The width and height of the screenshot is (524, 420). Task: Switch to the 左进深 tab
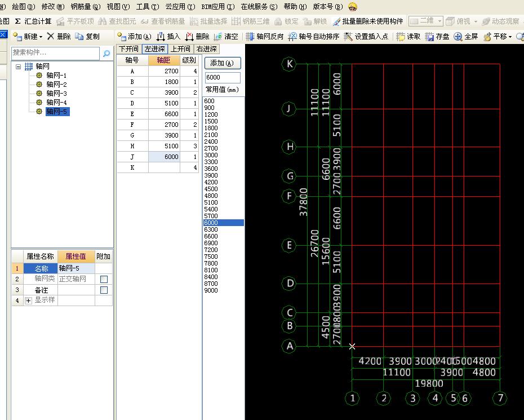coord(155,49)
